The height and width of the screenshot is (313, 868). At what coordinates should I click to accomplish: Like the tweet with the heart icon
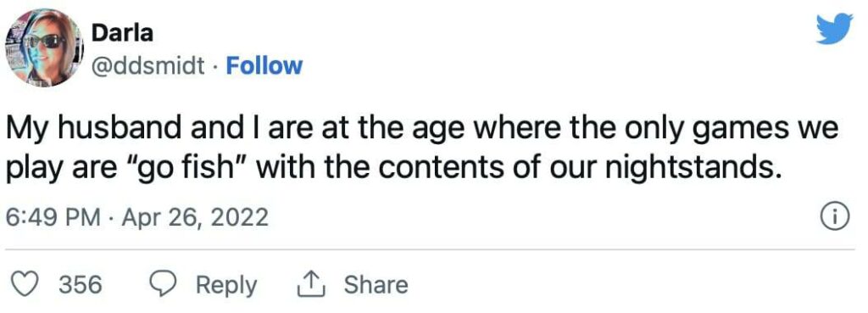pyautogui.click(x=24, y=285)
